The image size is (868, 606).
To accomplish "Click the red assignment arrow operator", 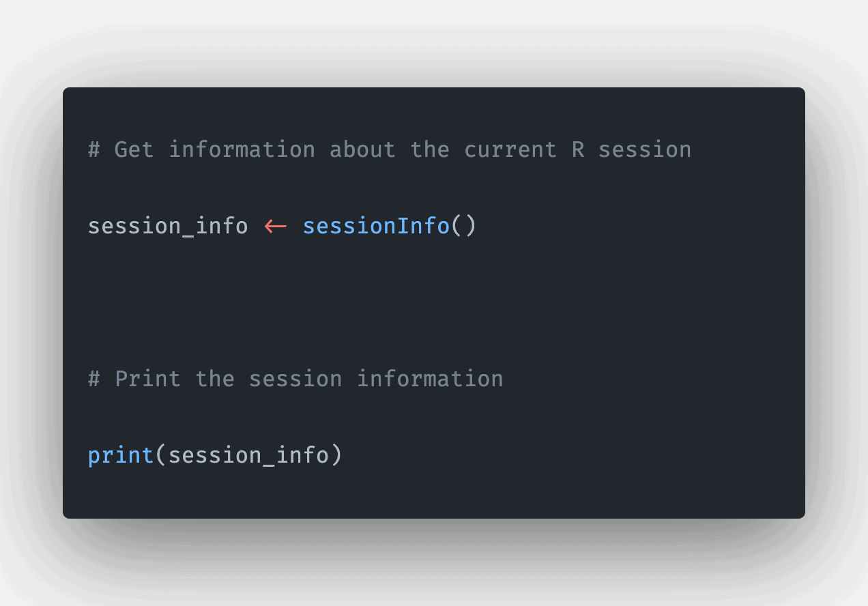I will click(x=276, y=226).
